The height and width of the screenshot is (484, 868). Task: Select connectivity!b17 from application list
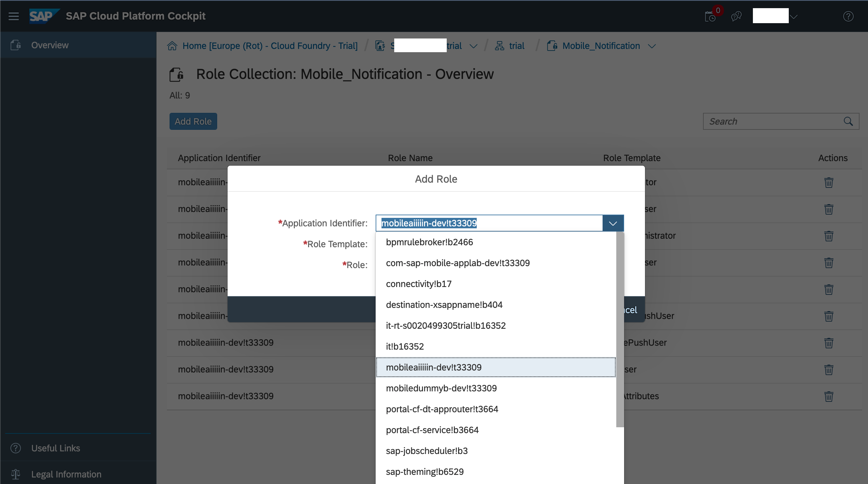coord(419,284)
